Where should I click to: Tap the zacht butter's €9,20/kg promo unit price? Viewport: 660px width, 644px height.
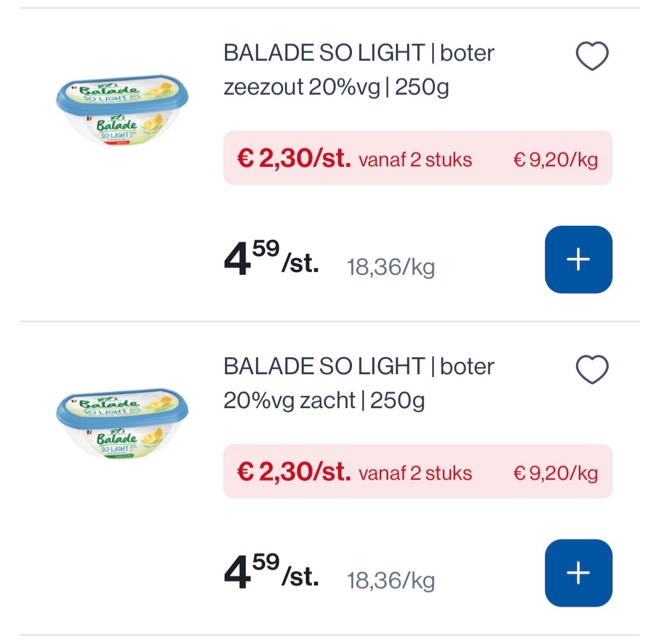coord(555,473)
